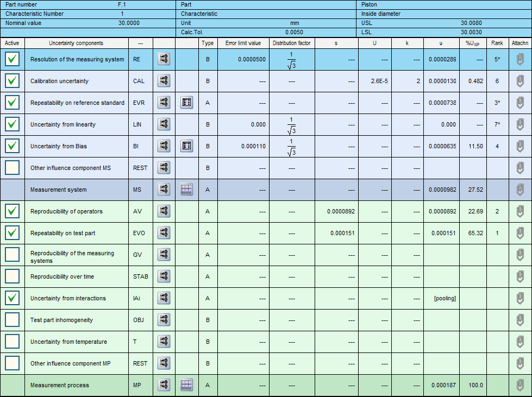This screenshot has width=532, height=397.
Task: Select s value 0.000151 for EVO
Action: [x=336, y=233]
